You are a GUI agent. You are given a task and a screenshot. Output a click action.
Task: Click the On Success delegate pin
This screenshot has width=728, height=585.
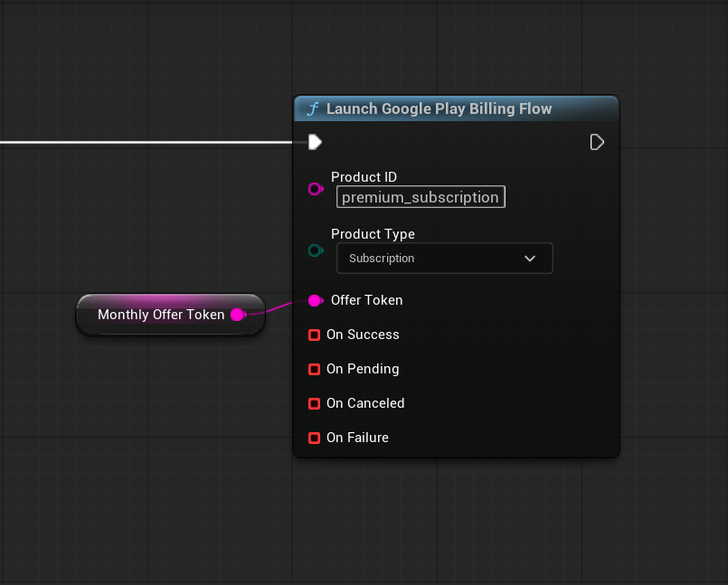[315, 335]
